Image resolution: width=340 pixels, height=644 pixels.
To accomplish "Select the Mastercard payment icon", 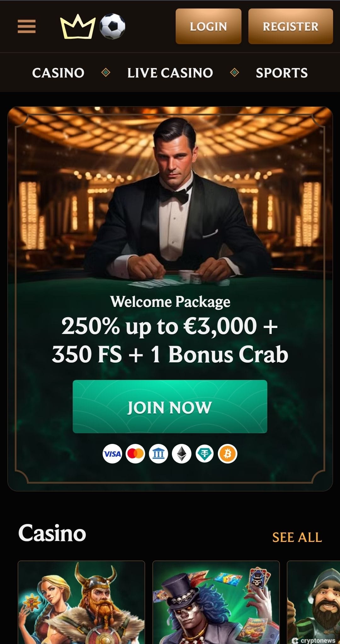I will pyautogui.click(x=135, y=454).
